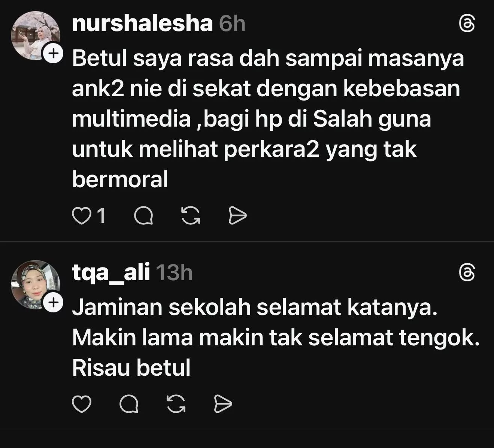Like tqa_ali's comment with the heart icon
The image size is (494, 448).
(81, 404)
